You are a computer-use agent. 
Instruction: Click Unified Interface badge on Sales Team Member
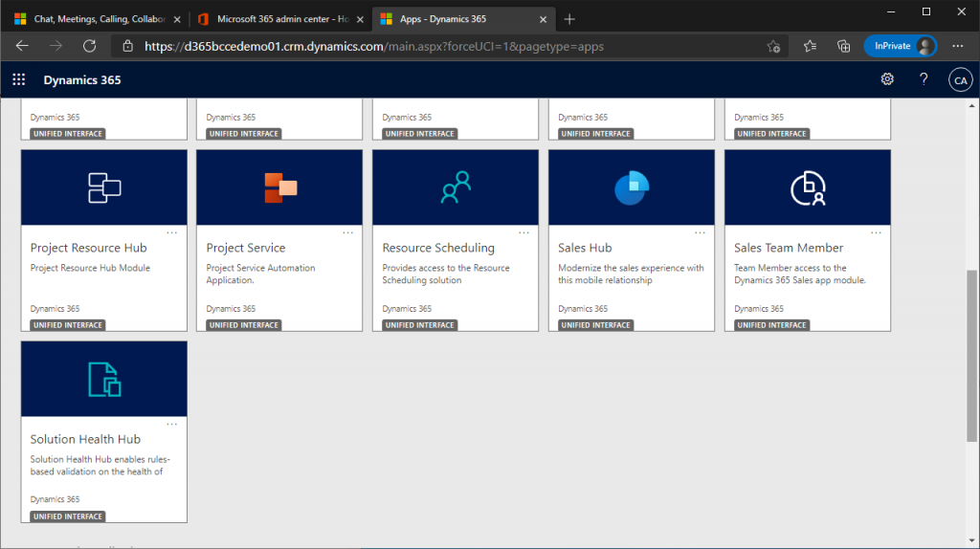point(772,325)
